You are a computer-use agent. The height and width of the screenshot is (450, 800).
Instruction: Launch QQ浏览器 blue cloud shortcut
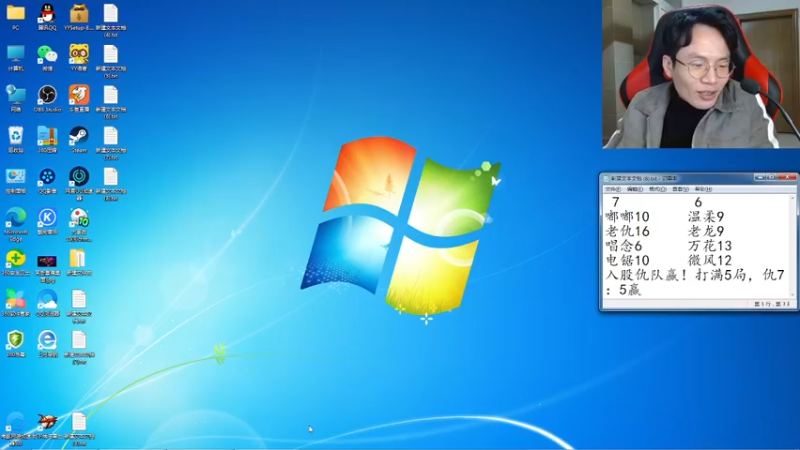tap(47, 303)
